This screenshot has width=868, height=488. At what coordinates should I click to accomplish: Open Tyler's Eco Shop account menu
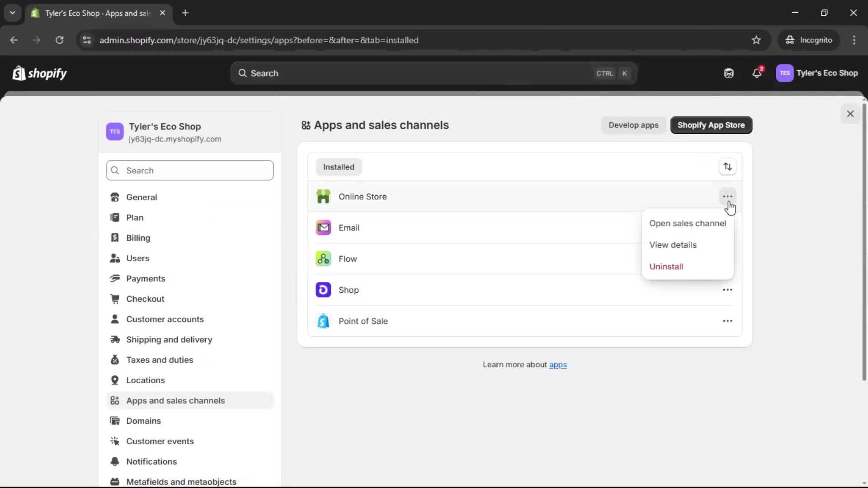[x=818, y=73]
